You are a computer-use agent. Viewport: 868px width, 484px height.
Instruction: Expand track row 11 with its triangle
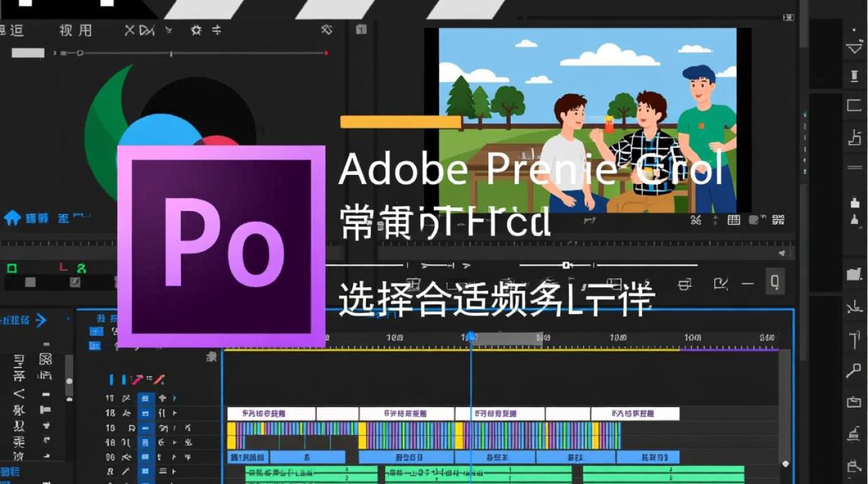pyautogui.click(x=175, y=399)
